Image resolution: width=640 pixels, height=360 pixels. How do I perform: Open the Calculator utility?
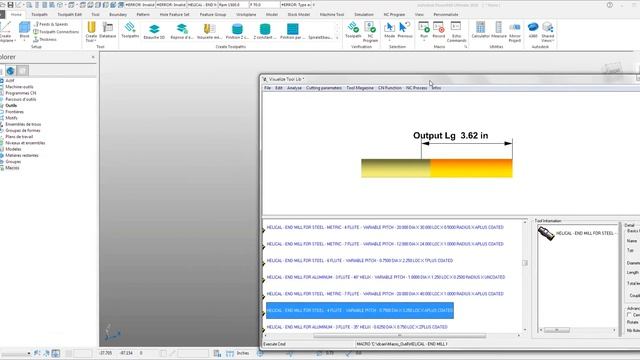click(x=480, y=30)
